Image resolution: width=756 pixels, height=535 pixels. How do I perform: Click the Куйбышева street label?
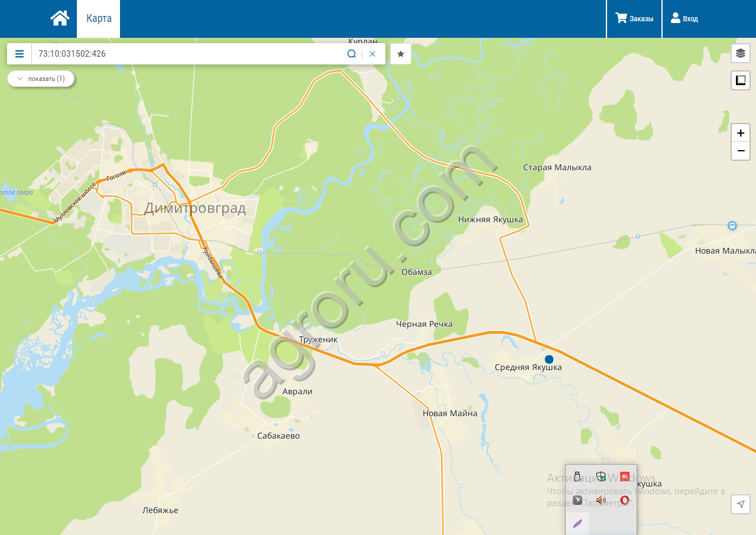[212, 261]
